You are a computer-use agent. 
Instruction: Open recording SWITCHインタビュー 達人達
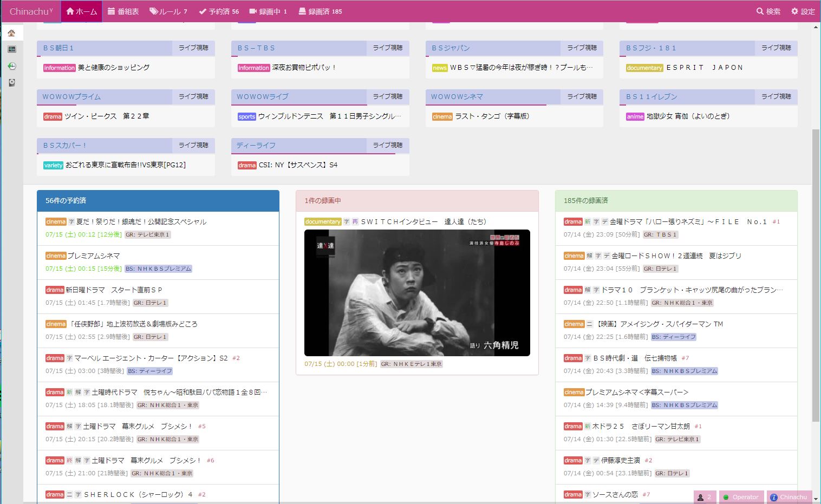423,222
